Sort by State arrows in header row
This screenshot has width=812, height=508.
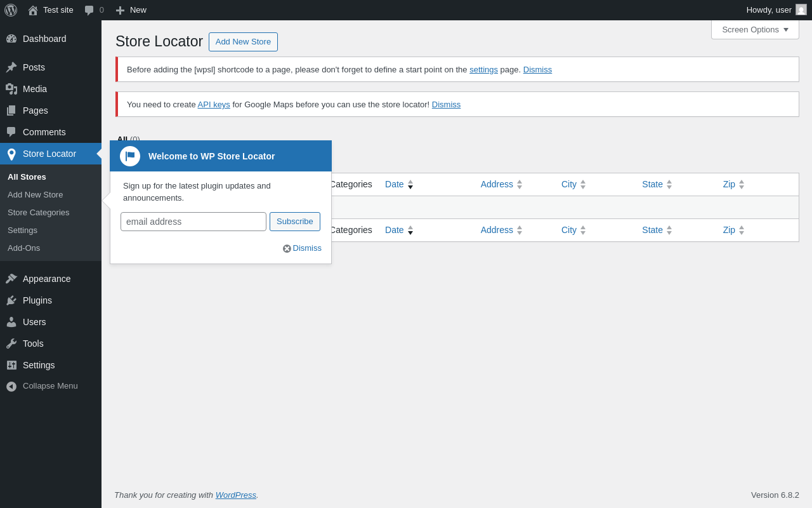click(669, 185)
